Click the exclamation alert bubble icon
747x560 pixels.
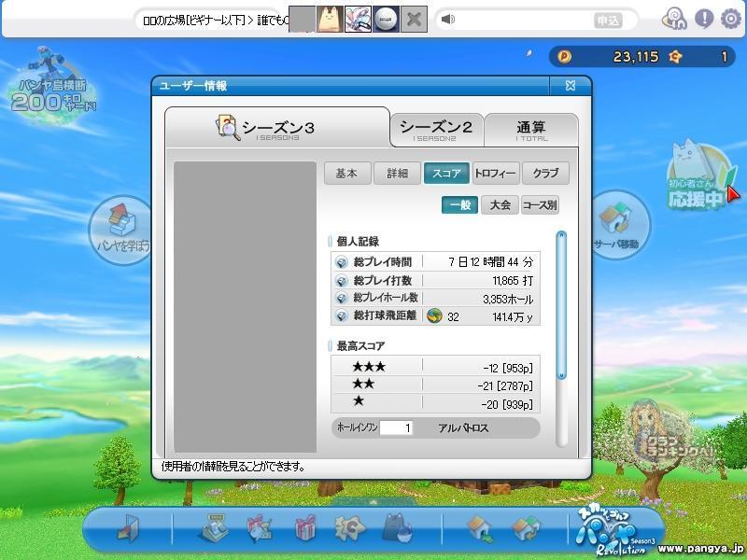tap(704, 19)
